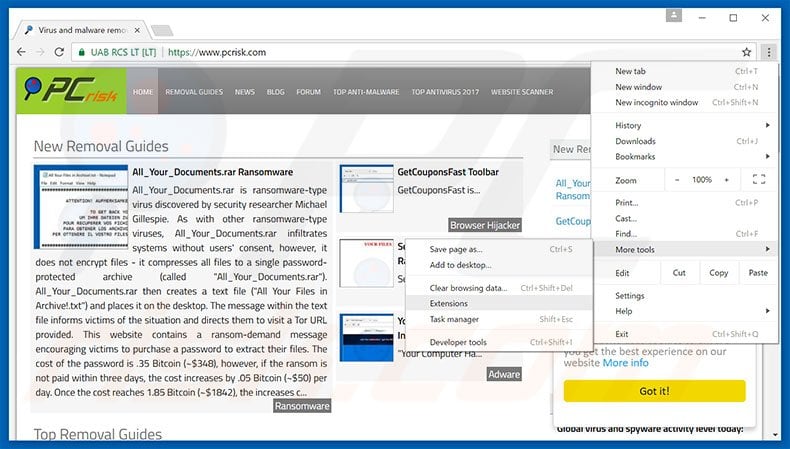
Task: Expand the More tools submenu arrow
Action: pyautogui.click(x=768, y=249)
